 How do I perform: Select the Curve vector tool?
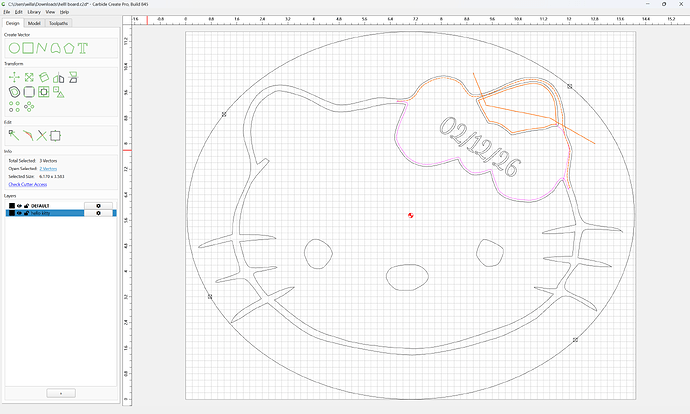(x=55, y=48)
